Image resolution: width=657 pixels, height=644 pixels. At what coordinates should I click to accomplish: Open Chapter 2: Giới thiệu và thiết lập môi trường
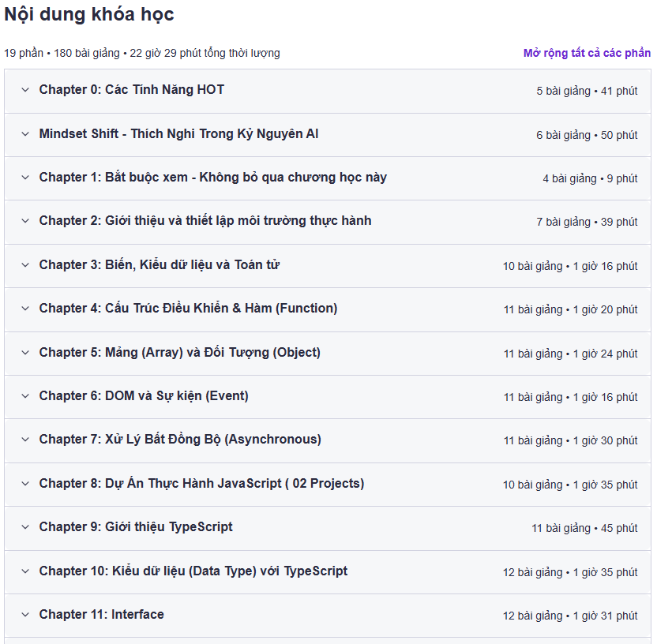click(x=205, y=221)
